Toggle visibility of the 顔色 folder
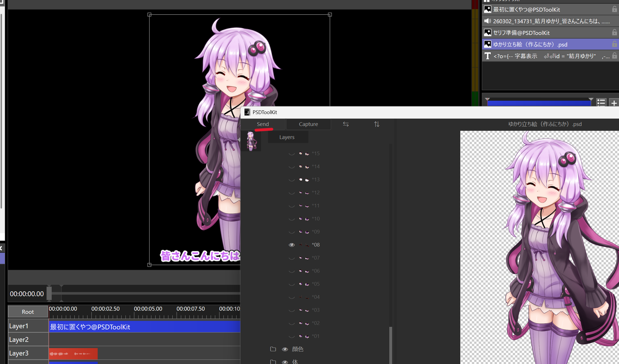 pyautogui.click(x=285, y=349)
